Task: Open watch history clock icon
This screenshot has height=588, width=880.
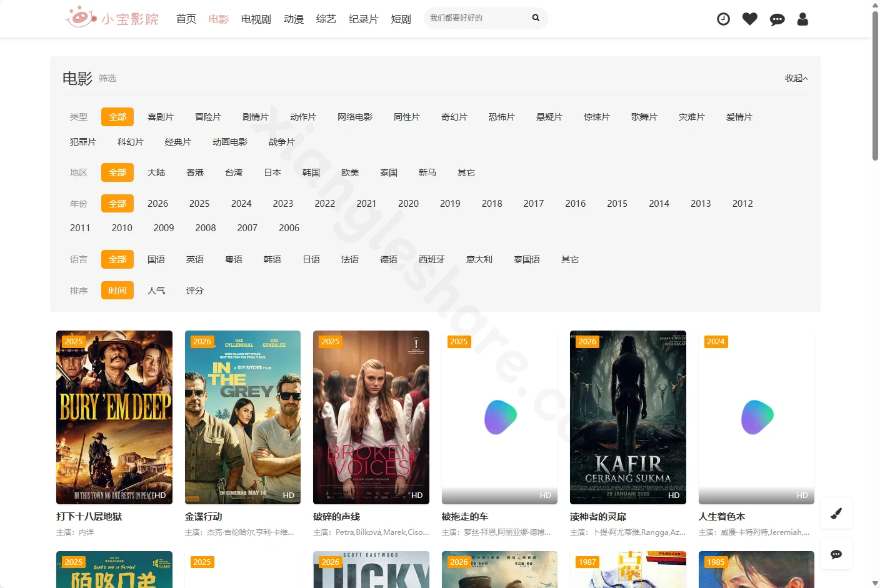Action: point(723,19)
